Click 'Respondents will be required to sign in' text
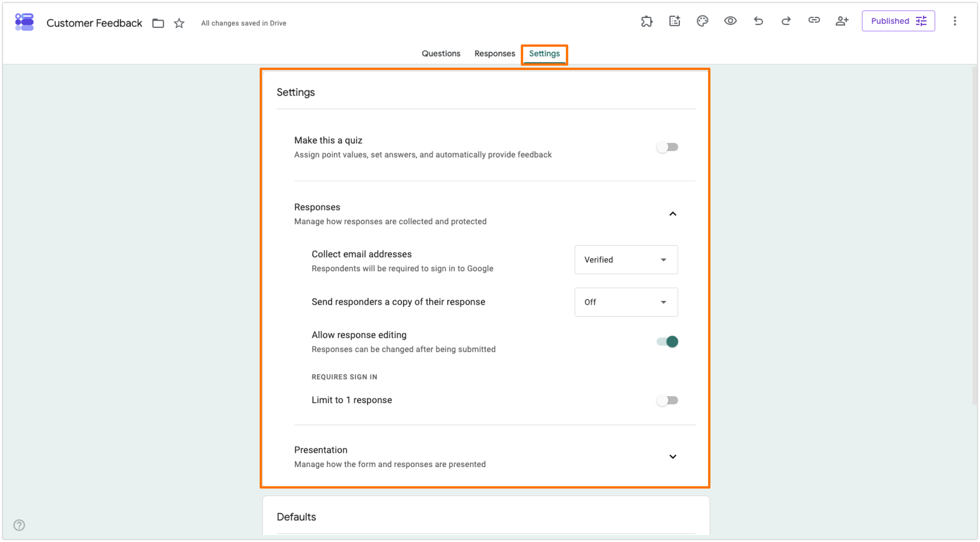 (x=402, y=269)
